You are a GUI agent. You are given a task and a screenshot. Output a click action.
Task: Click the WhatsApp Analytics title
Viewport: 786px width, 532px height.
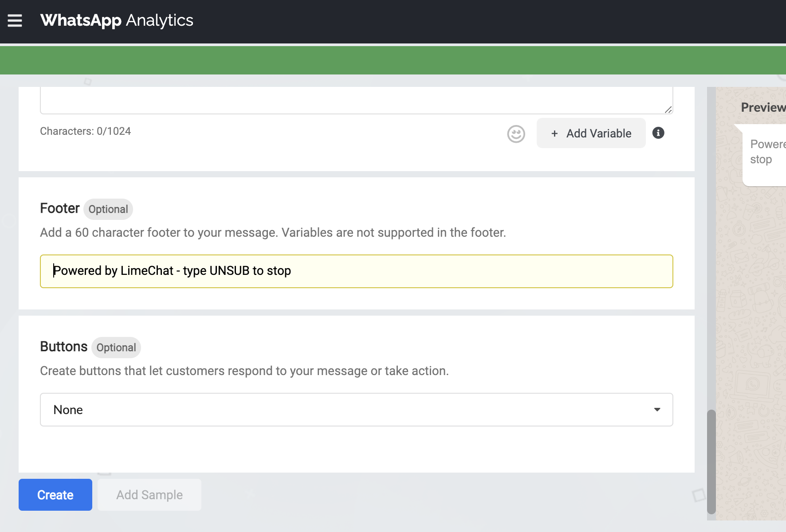pyautogui.click(x=117, y=20)
